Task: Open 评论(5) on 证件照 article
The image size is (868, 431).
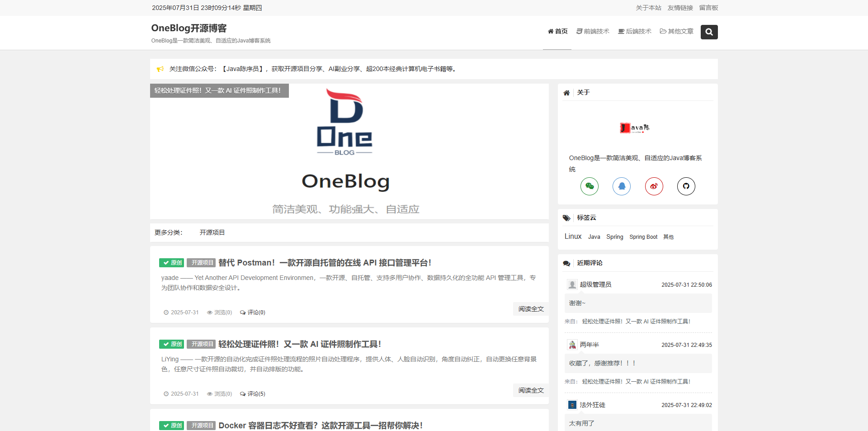Action: pos(253,394)
